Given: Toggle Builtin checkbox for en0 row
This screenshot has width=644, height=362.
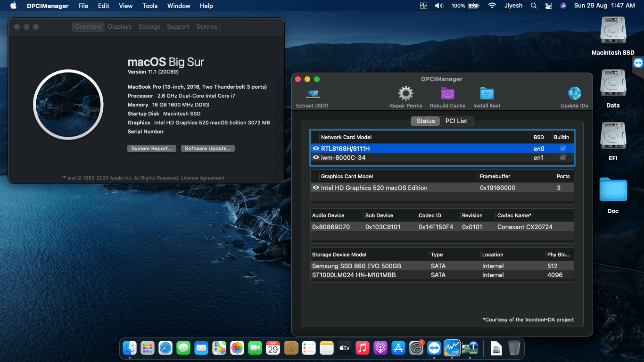Looking at the screenshot, I should [562, 148].
